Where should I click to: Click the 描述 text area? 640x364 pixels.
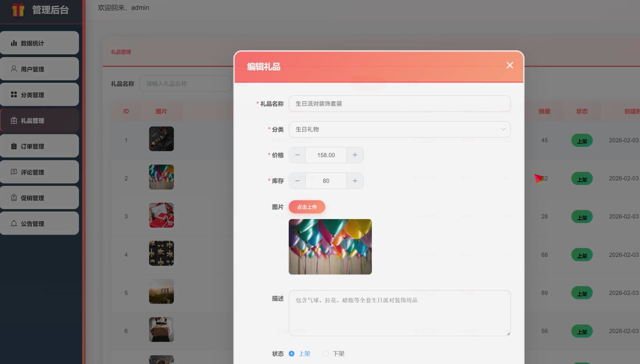coord(400,313)
